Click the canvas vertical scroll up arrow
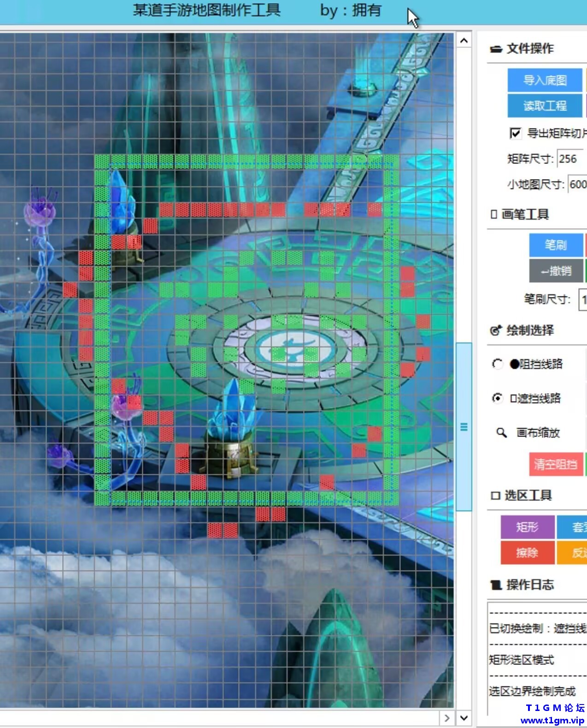The image size is (587, 728). pyautogui.click(x=464, y=41)
